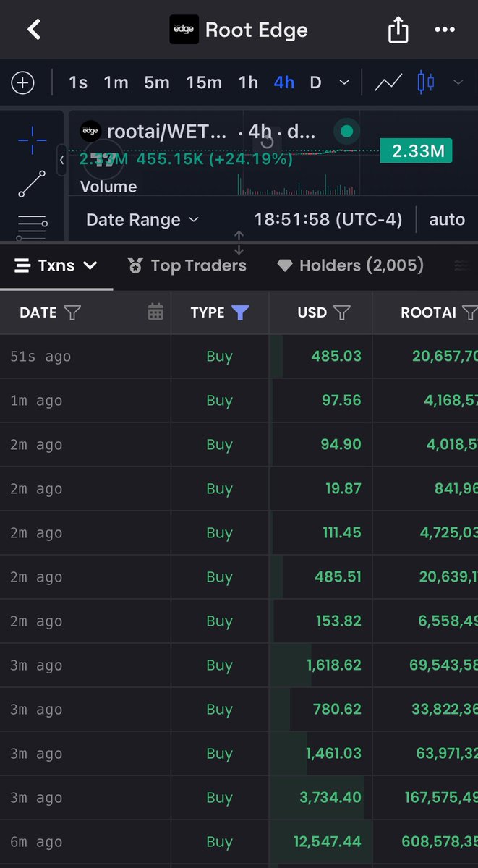Viewport: 478px width, 868px height.
Task: Open indicators line chart icon
Action: (388, 82)
